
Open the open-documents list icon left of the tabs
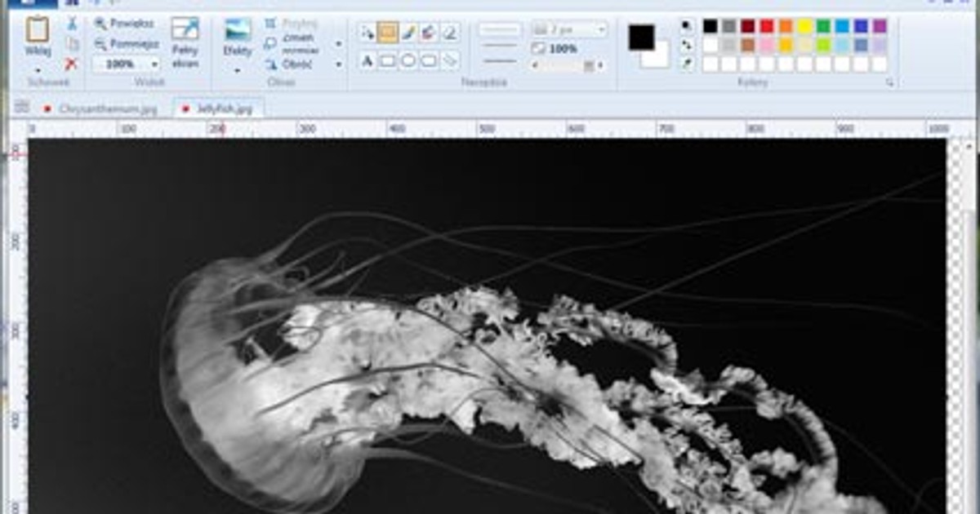click(22, 106)
